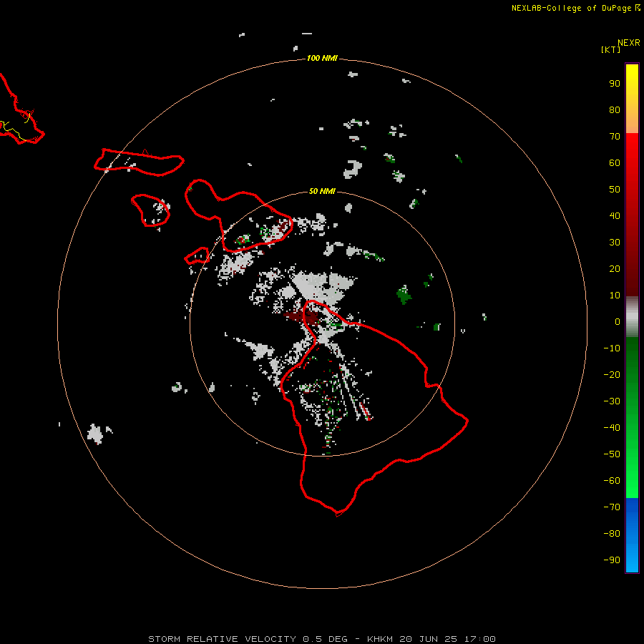Click the Storm Relative Velocity caption text
Screen dimensions: 644x644
pyautogui.click(x=322, y=639)
